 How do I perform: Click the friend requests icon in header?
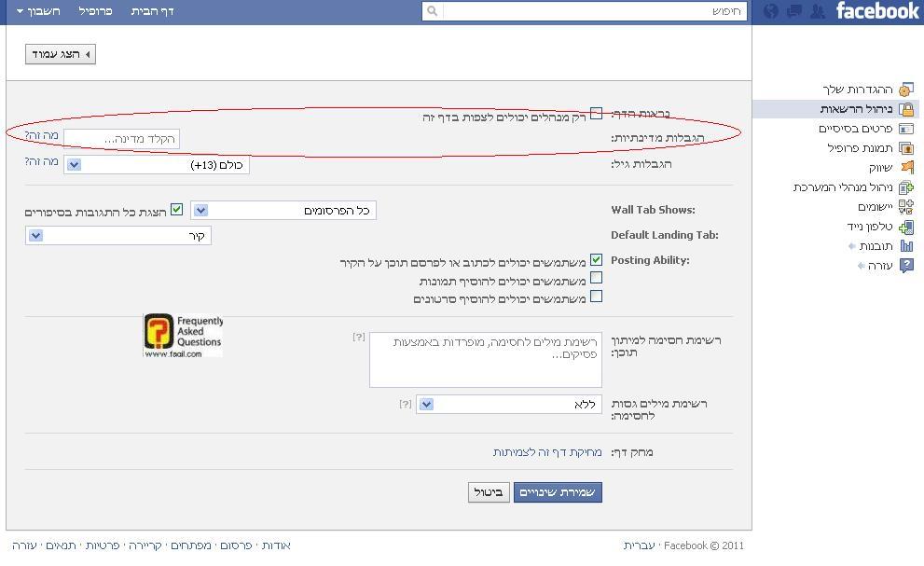pyautogui.click(x=818, y=11)
